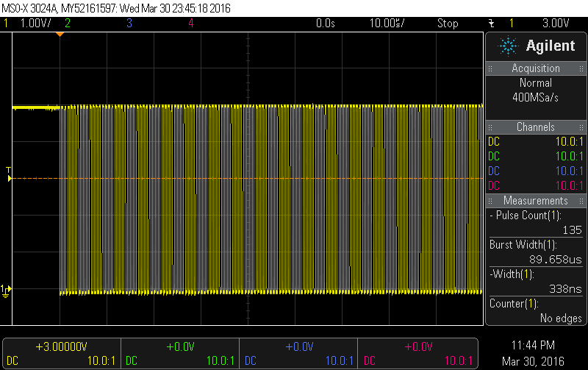This screenshot has height=370, width=588.
Task: Expand the Measurements panel header
Action: [535, 201]
